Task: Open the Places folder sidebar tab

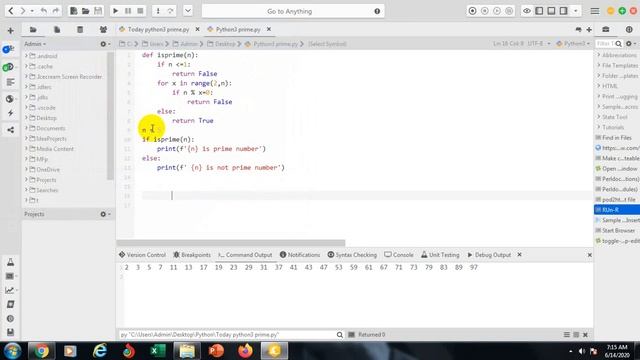Action: tap(33, 29)
